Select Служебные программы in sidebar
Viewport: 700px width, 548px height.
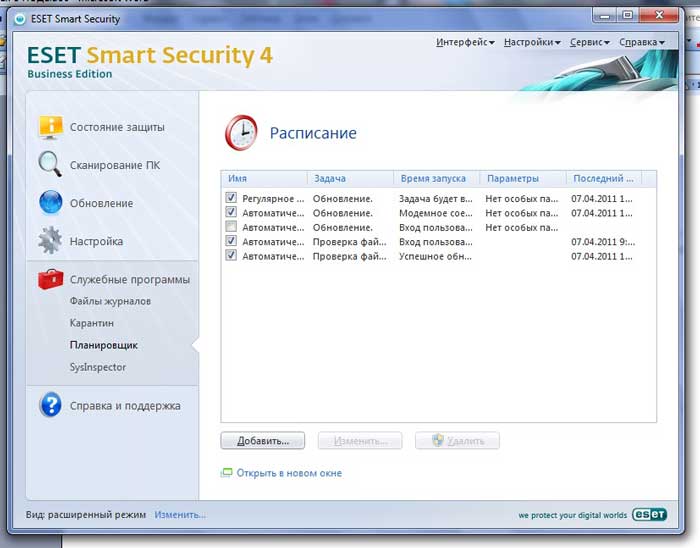[x=129, y=280]
